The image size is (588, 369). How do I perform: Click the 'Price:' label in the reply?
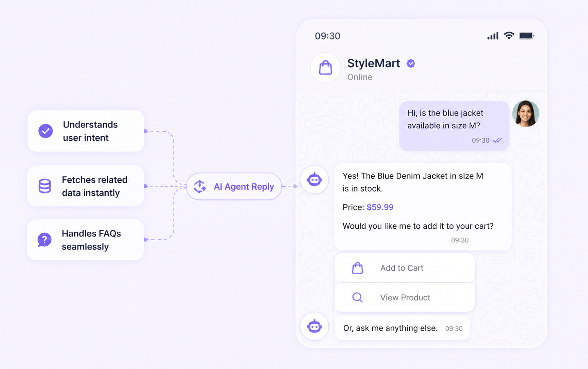pos(353,207)
